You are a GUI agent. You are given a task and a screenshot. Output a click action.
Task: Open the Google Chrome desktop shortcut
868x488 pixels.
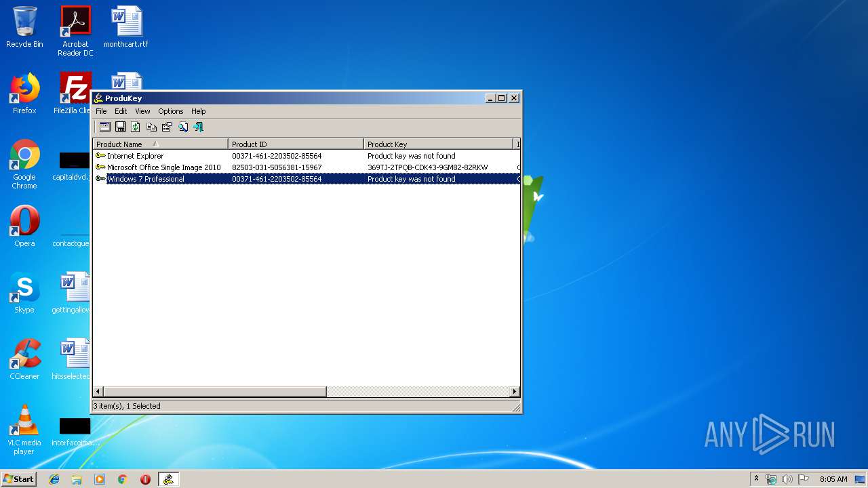pyautogui.click(x=24, y=165)
